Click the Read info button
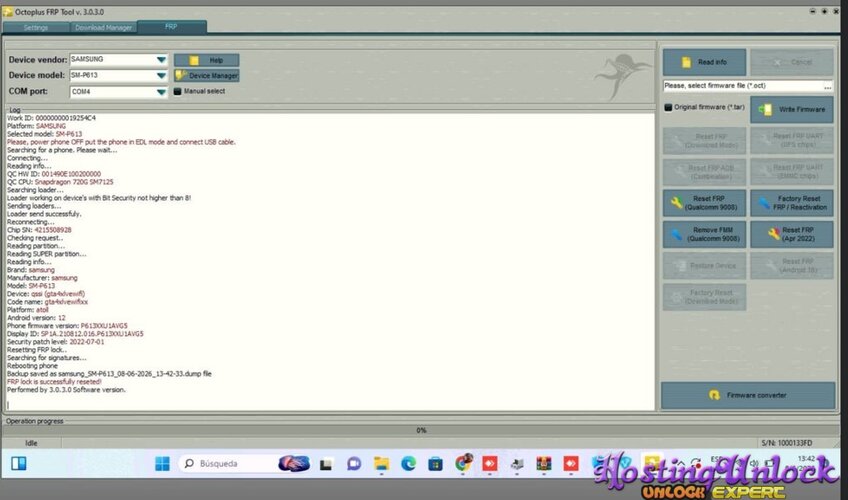 tap(704, 62)
